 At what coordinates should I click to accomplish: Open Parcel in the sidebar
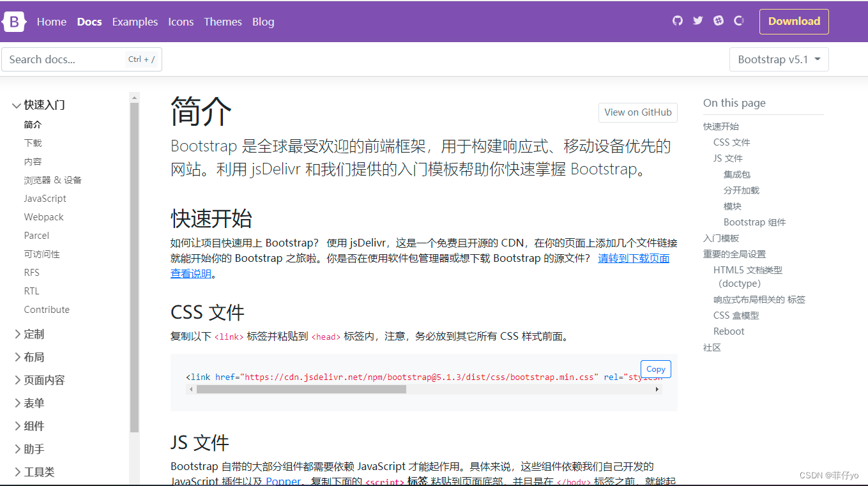coord(36,236)
